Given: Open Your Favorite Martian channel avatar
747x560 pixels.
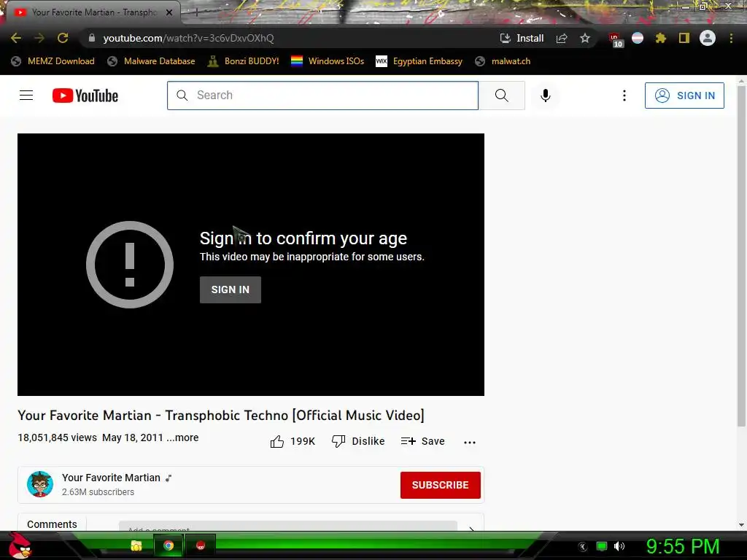Looking at the screenshot, I should 40,484.
